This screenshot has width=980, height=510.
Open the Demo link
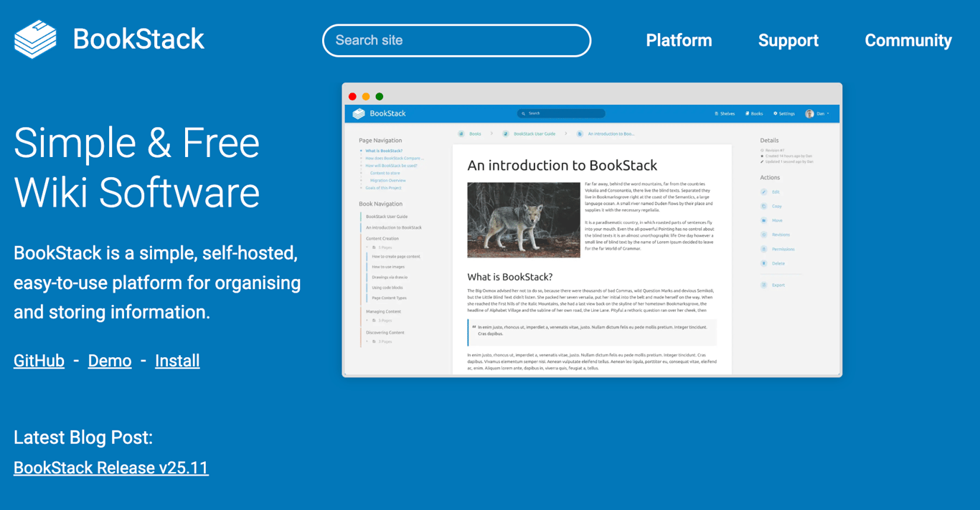(x=110, y=361)
